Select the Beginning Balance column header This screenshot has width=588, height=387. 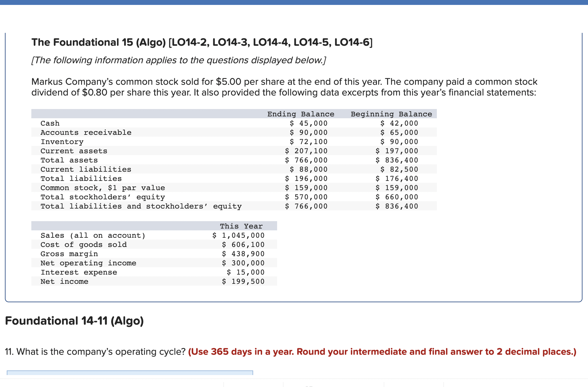391,114
